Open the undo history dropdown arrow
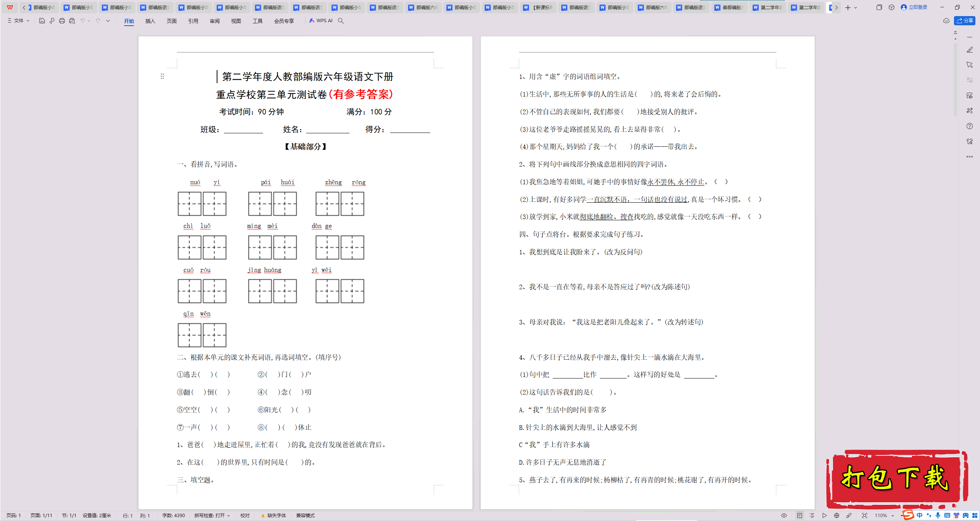Screen dimensions: 980x521 coord(89,21)
